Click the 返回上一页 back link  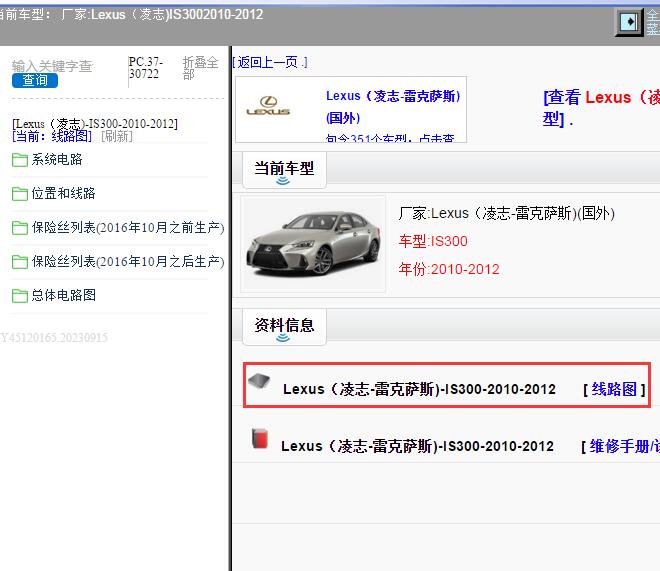pos(270,62)
